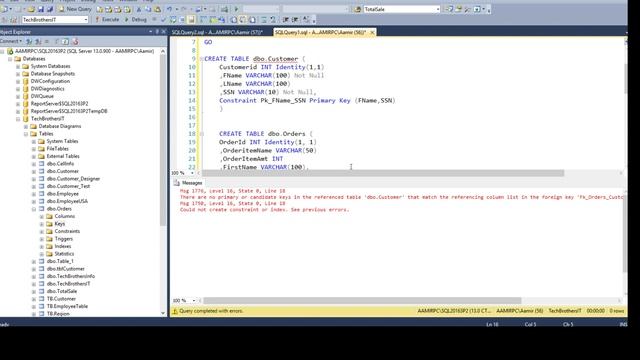The image size is (640, 360).
Task: Click the Filter icon in Object Explorer
Action: [x=56, y=41]
